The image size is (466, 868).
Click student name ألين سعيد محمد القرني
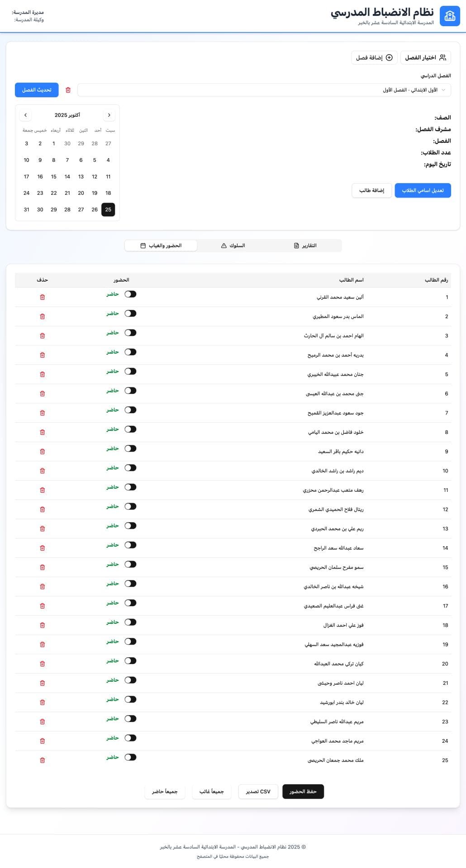coord(340,297)
